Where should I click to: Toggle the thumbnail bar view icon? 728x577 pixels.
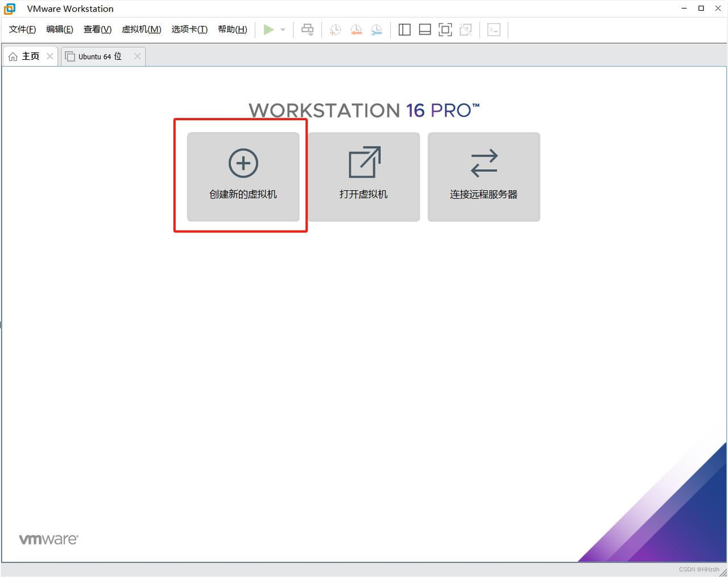click(425, 30)
